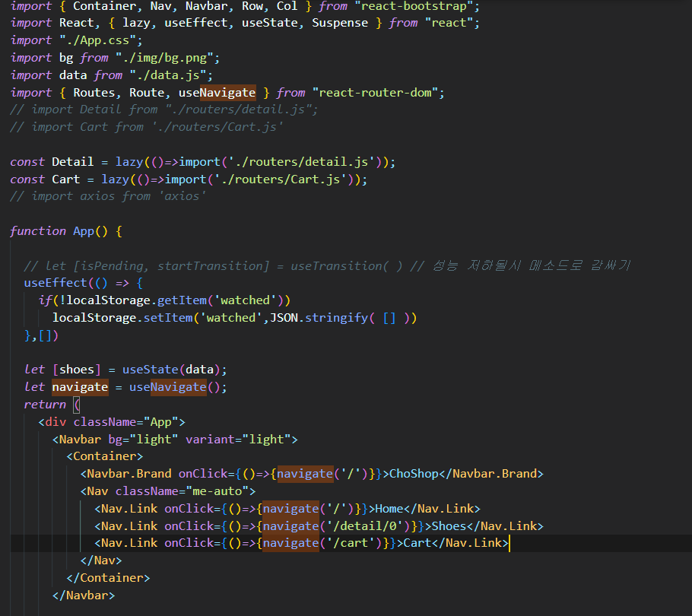Click the "return" keyword
Viewport: 692px width, 616px height.
tap(45, 405)
